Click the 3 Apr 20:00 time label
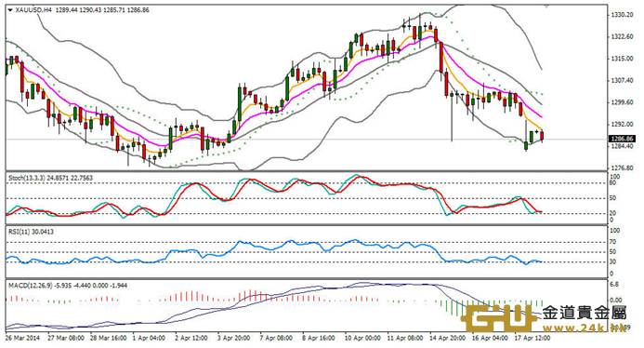The image size is (644, 348). pos(233,338)
